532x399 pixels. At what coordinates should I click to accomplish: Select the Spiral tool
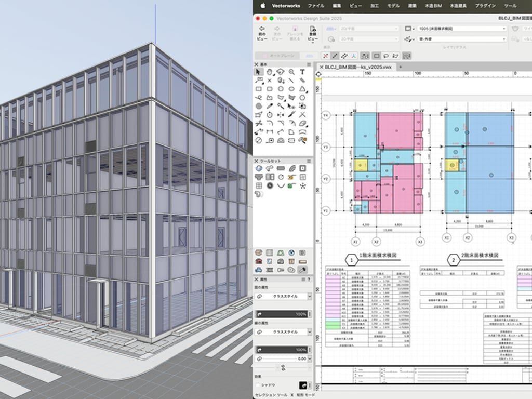click(x=259, y=106)
